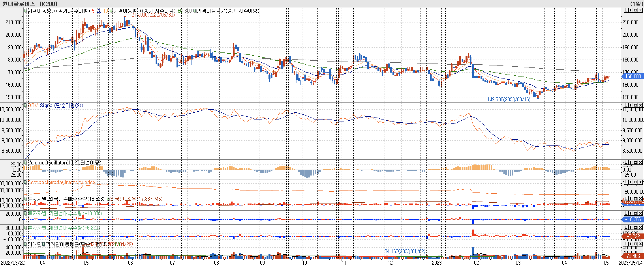Toggle the green box beside 외국인_소유 label
Screen dimensions: 644x267
point(108,199)
